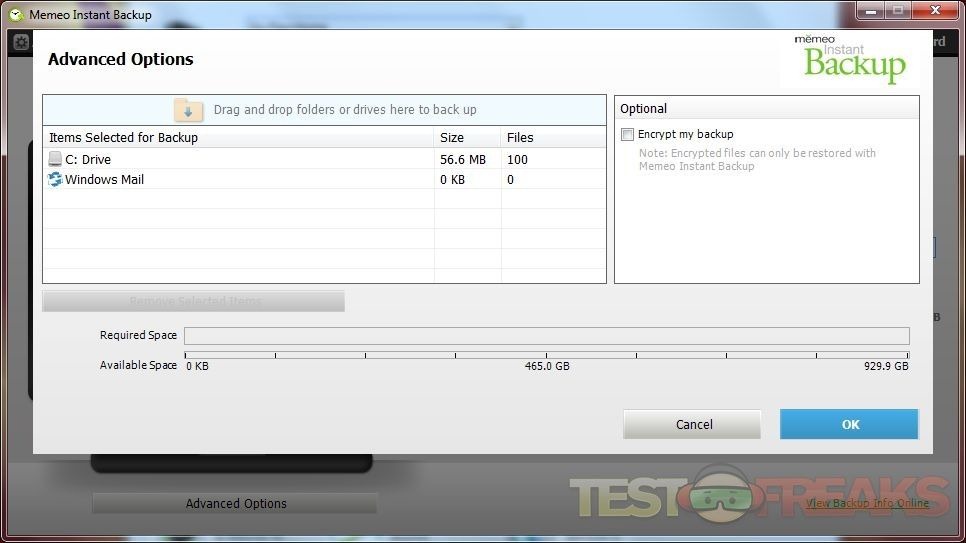Select the C: Drive backup item

[x=88, y=160]
